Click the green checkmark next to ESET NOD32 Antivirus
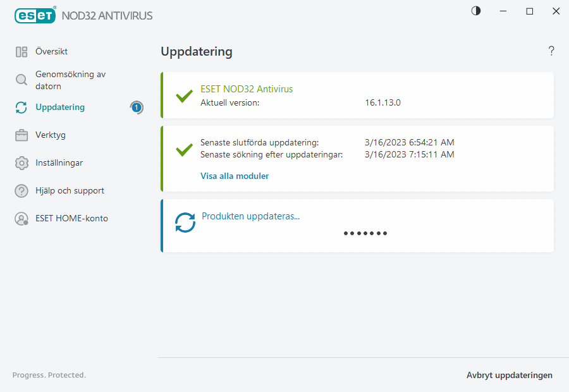Image resolution: width=569 pixels, height=392 pixels. coord(184,96)
